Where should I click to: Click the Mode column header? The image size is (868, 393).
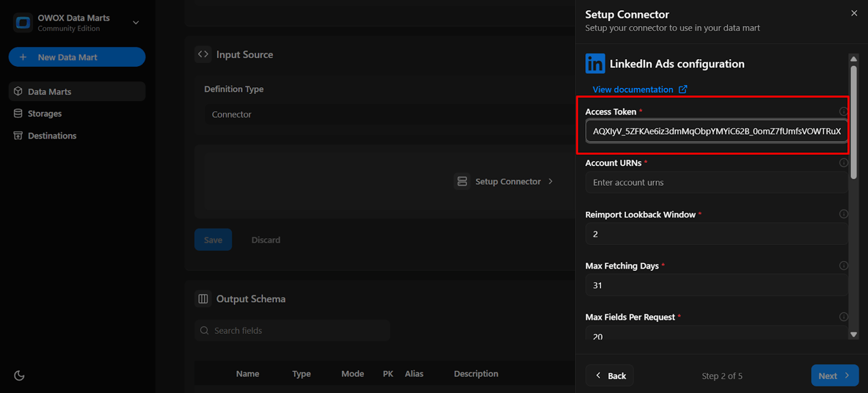tap(353, 374)
